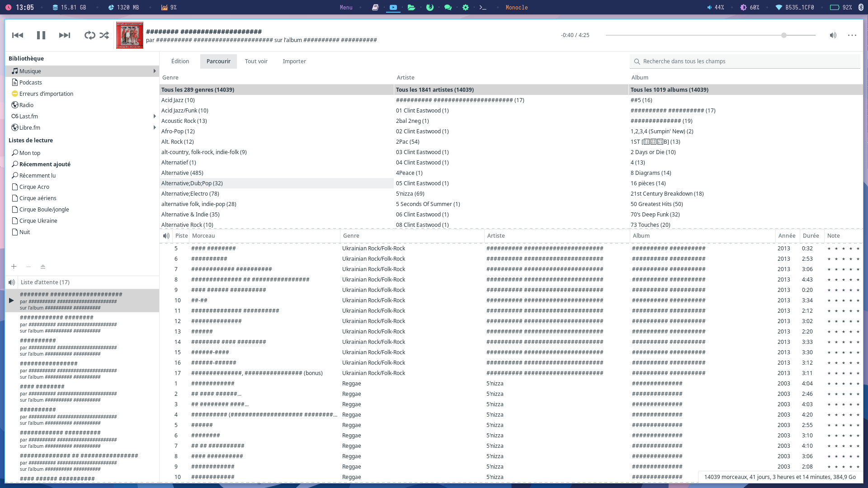The height and width of the screenshot is (488, 868).
Task: Expand the Libre.fm entry
Action: (155, 127)
